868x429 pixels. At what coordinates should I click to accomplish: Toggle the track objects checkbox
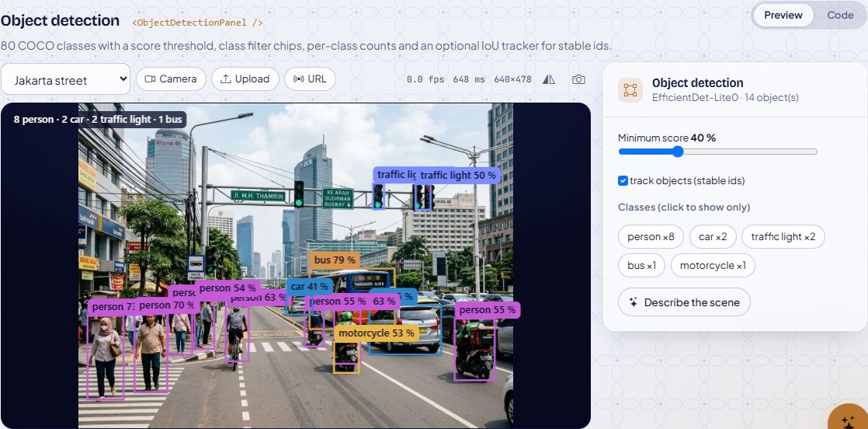tap(623, 180)
